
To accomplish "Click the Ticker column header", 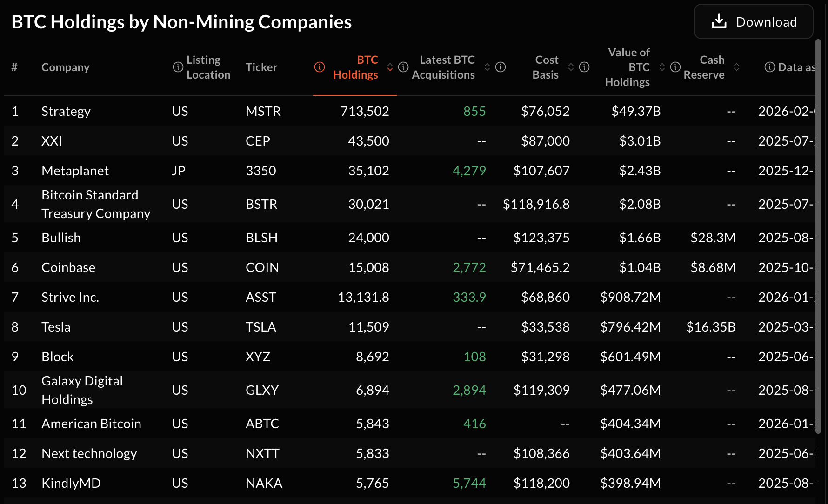I will pos(261,67).
